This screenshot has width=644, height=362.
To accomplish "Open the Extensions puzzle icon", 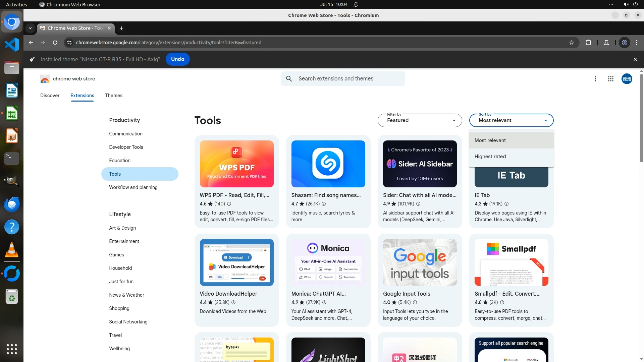I will pos(588,43).
